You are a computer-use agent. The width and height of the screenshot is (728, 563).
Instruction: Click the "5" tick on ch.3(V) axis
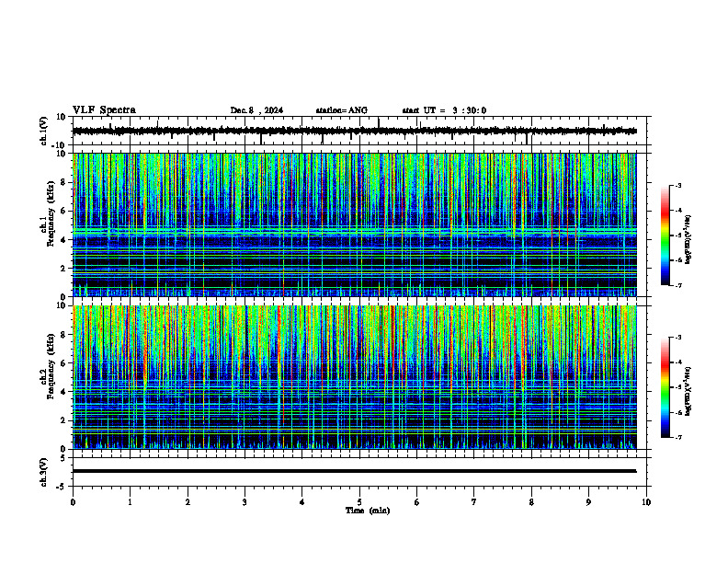(x=63, y=458)
